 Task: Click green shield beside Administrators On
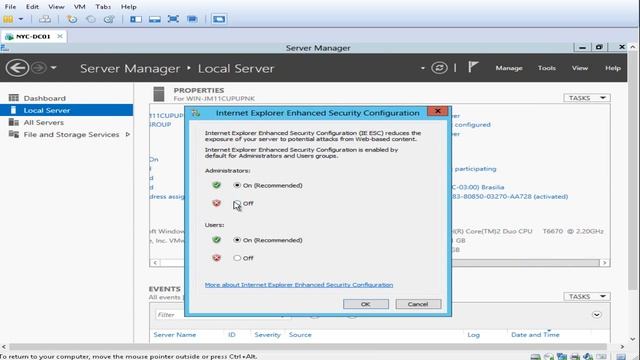click(x=216, y=185)
